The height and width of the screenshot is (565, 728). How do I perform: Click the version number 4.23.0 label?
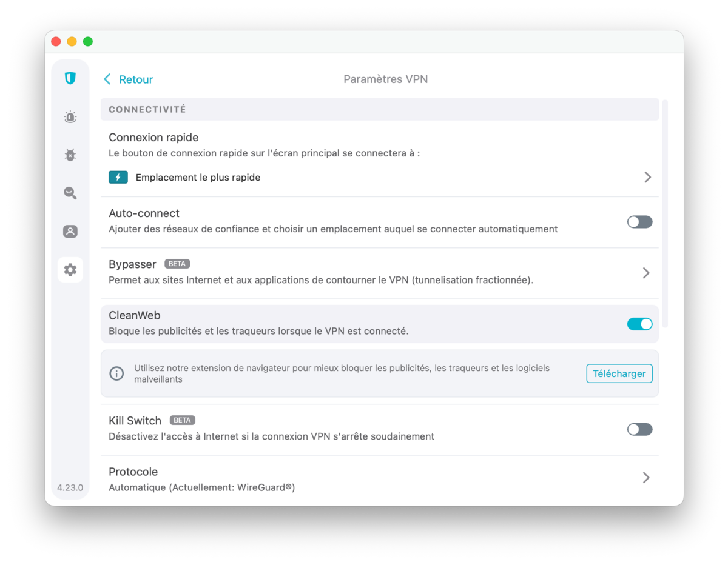point(70,487)
